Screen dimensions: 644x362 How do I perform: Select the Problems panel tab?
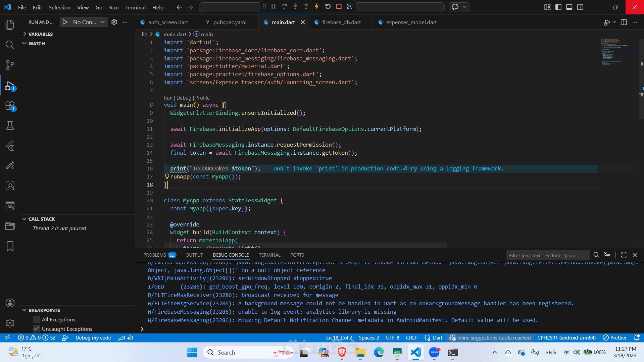155,255
